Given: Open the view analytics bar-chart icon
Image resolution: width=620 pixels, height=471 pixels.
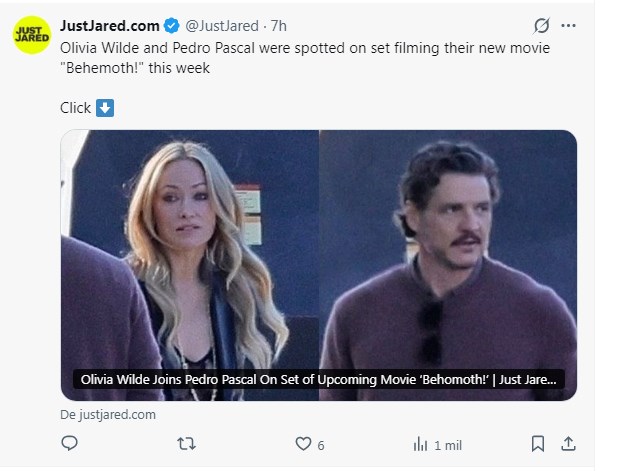Looking at the screenshot, I should point(421,443).
